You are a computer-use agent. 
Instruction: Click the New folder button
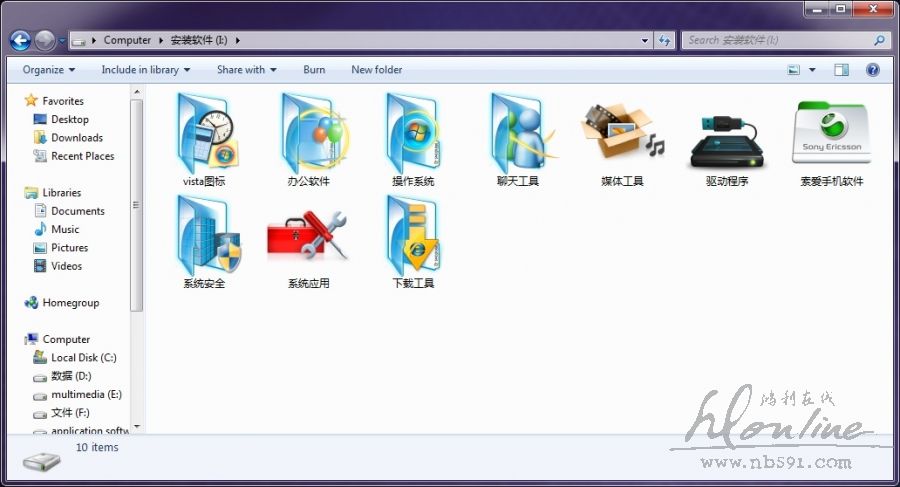pos(377,70)
